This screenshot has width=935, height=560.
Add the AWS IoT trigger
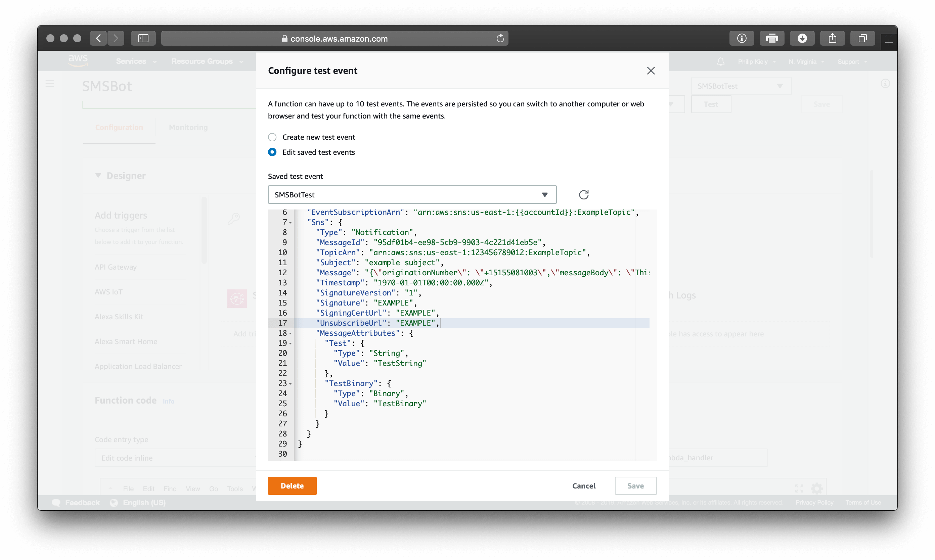[108, 292]
